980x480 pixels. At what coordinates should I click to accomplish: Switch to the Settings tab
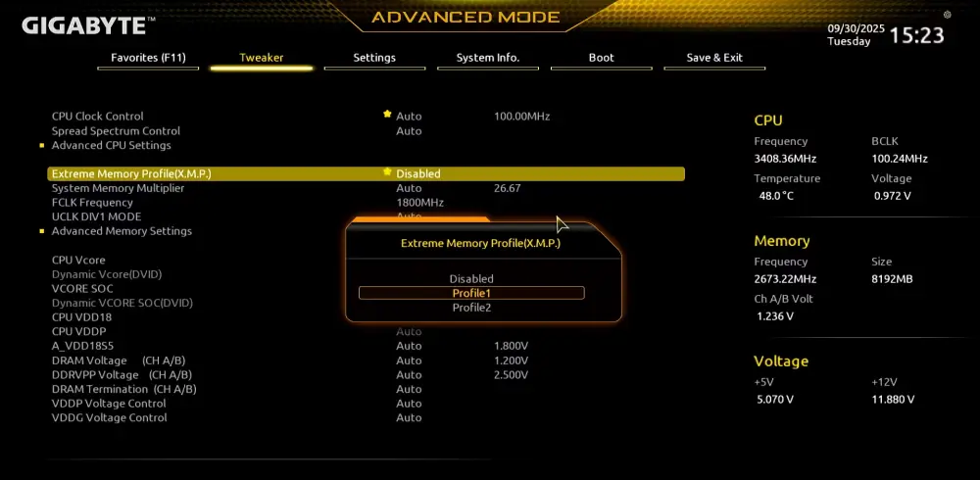pyautogui.click(x=374, y=58)
